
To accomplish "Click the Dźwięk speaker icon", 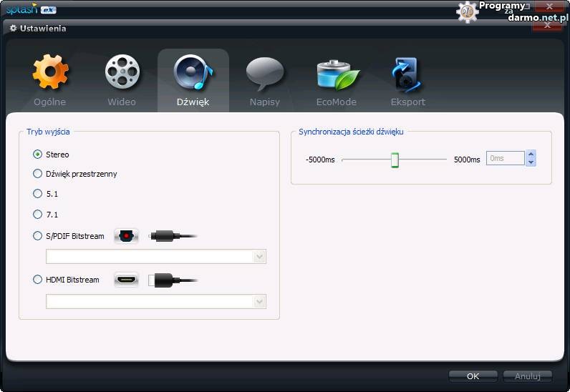I will coord(193,73).
